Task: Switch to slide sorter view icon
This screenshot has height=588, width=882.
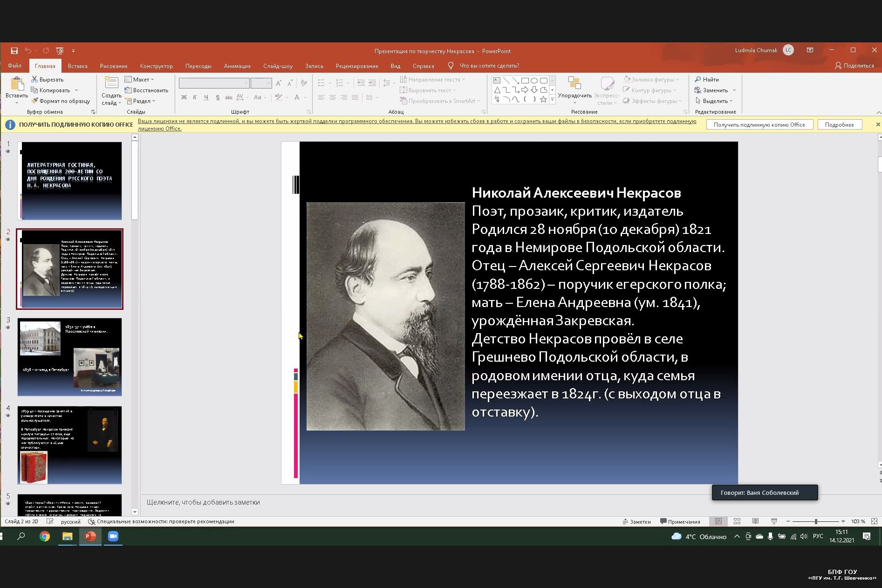Action: click(737, 521)
